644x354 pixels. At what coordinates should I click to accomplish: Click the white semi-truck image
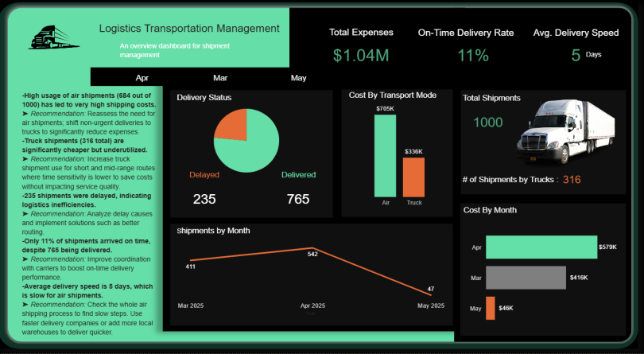point(566,131)
